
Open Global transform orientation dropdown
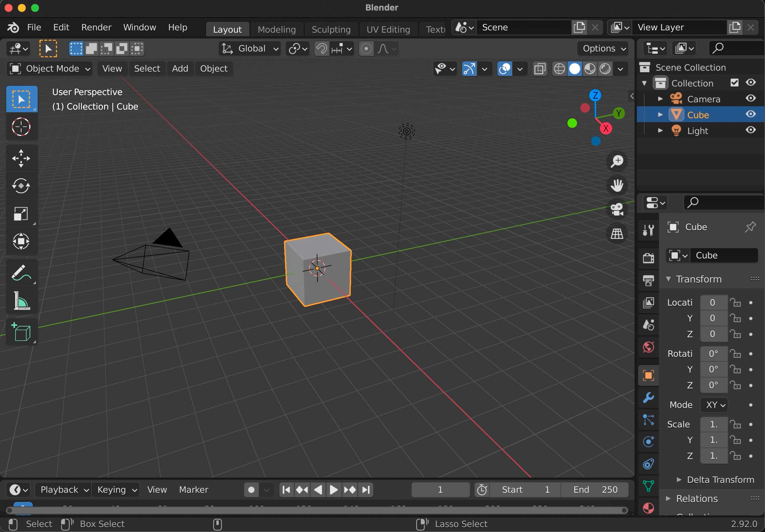click(x=250, y=49)
